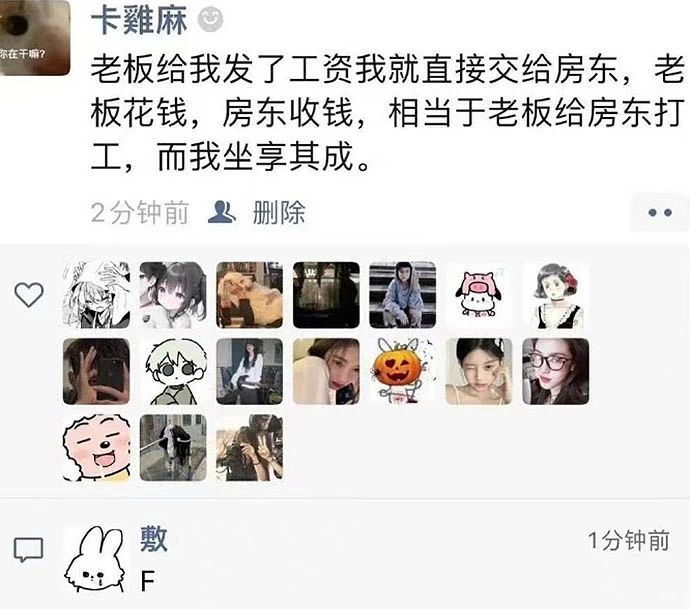
Task: Open the pink pig cow avatar
Action: (479, 295)
